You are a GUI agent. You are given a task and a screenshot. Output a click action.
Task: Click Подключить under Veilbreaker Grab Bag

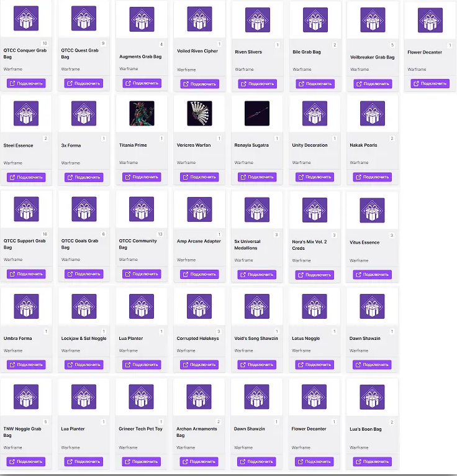pyautogui.click(x=373, y=84)
